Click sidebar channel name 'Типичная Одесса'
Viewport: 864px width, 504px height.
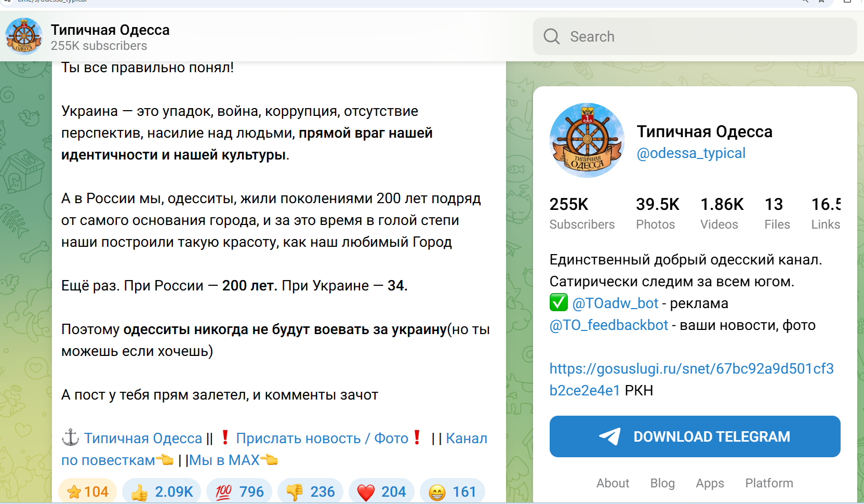(x=705, y=132)
